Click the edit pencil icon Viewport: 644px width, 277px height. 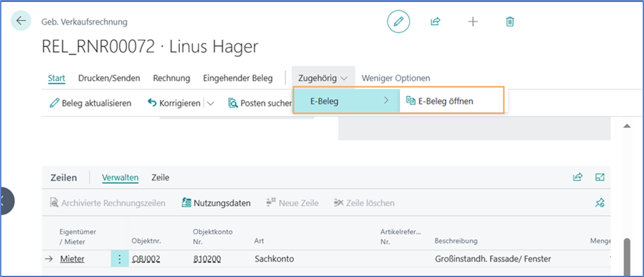point(398,21)
